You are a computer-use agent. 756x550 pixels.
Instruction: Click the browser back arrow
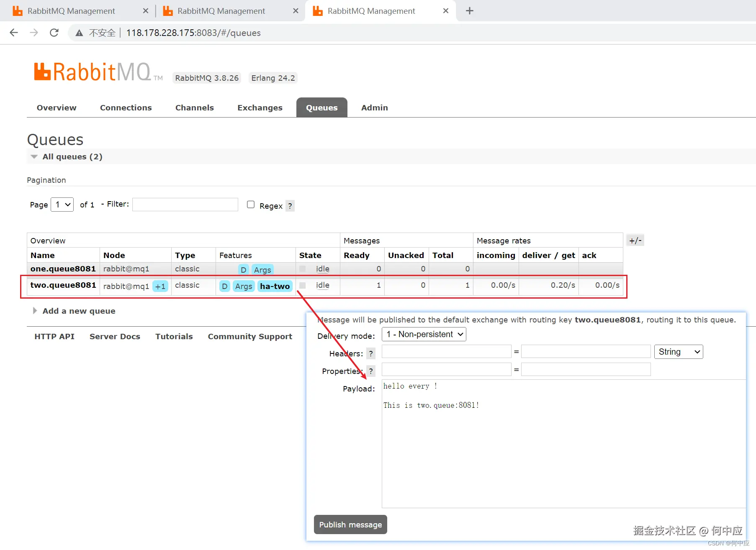14,33
